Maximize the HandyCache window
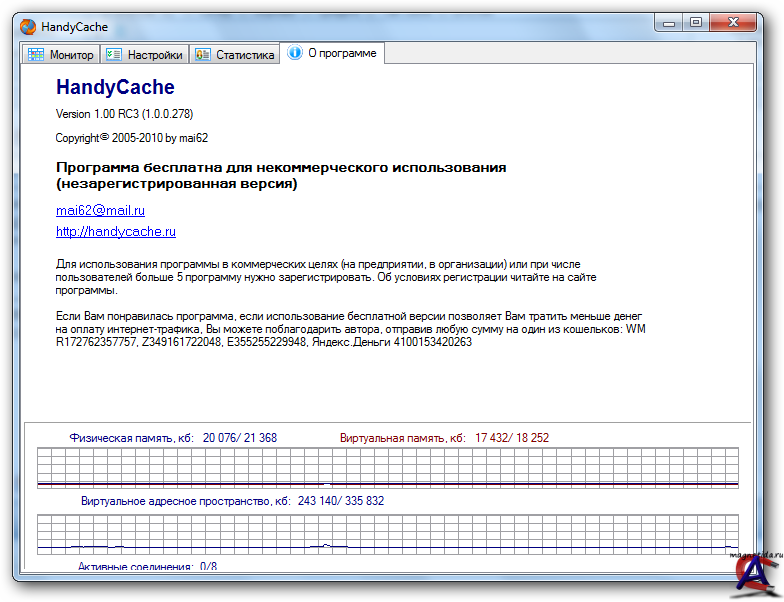784x602 pixels. [697, 23]
